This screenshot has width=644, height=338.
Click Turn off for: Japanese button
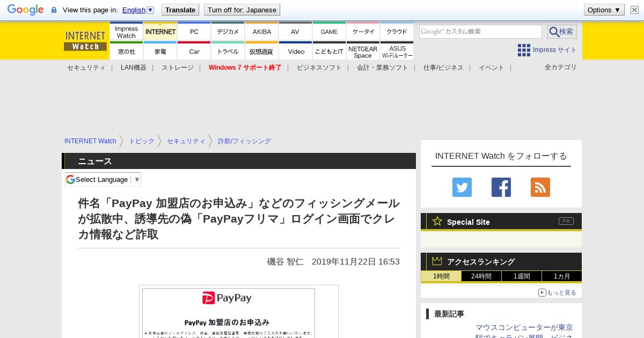242,10
